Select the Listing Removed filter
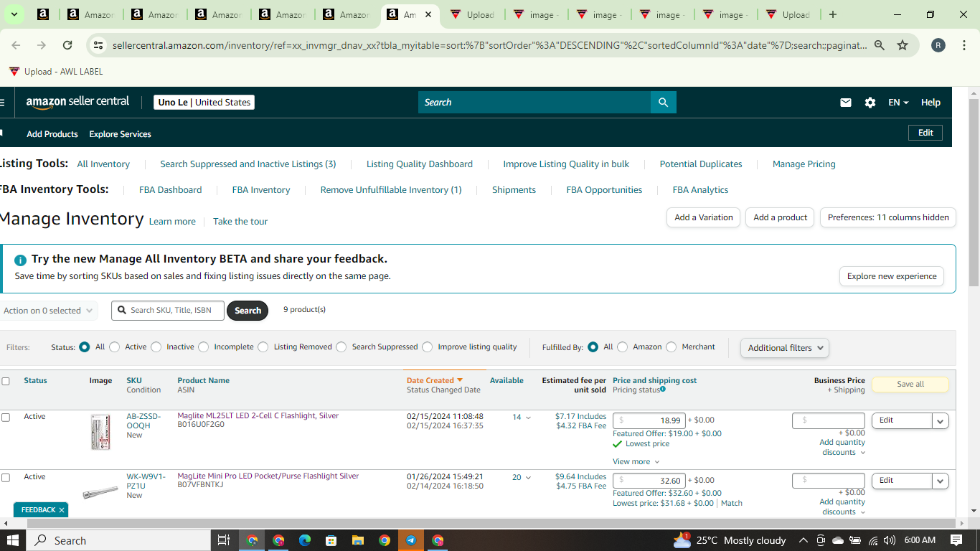 point(263,347)
